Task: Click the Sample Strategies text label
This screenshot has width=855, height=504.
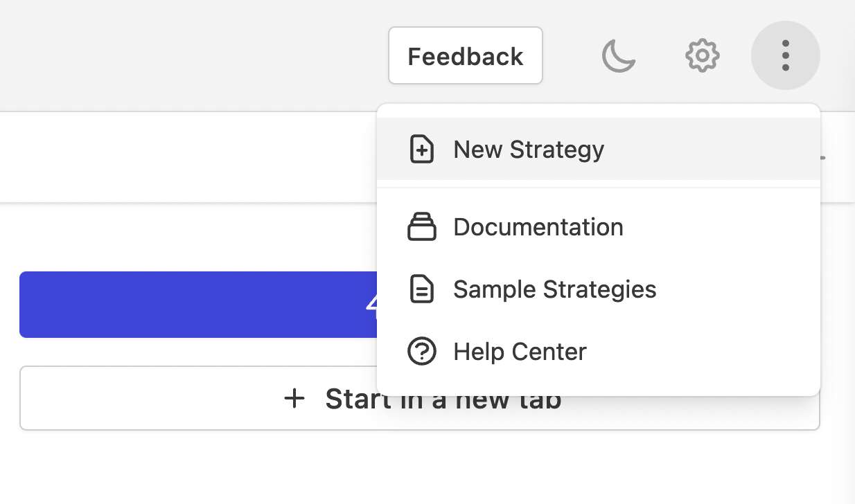Action: point(555,289)
